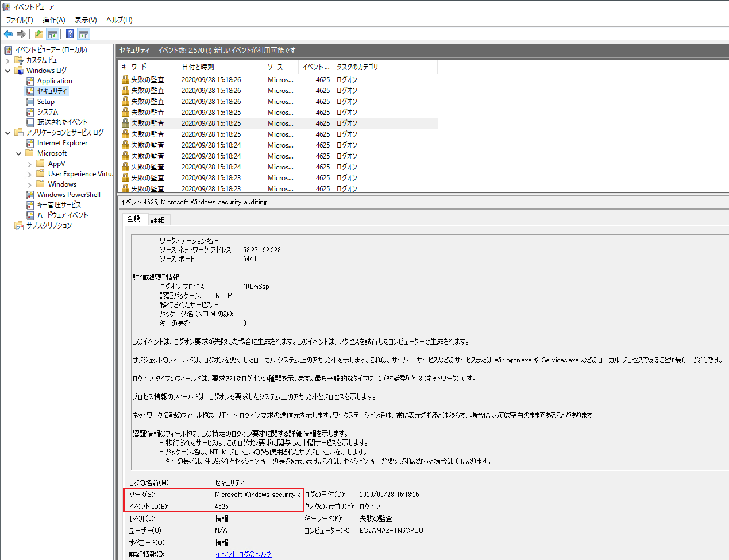Select the Internet Explorer log icon
The width and height of the screenshot is (729, 560).
click(30, 143)
